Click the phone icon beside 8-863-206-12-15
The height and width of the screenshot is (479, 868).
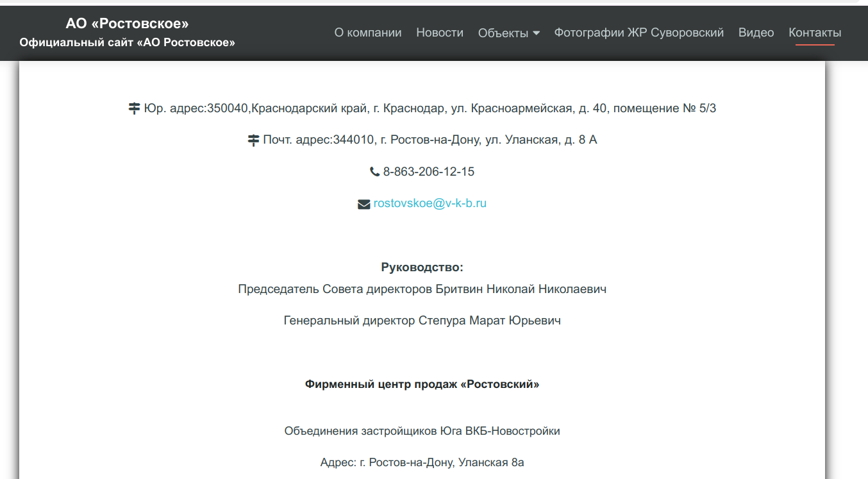[375, 172]
